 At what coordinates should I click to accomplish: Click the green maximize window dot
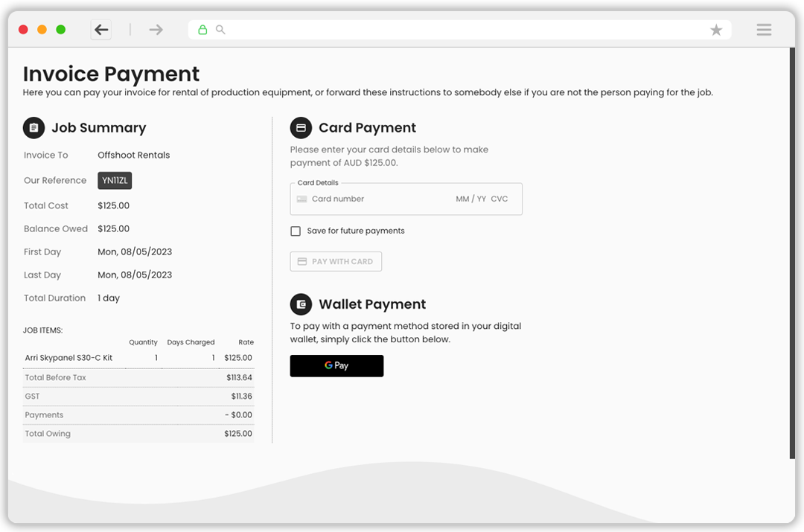coord(60,30)
